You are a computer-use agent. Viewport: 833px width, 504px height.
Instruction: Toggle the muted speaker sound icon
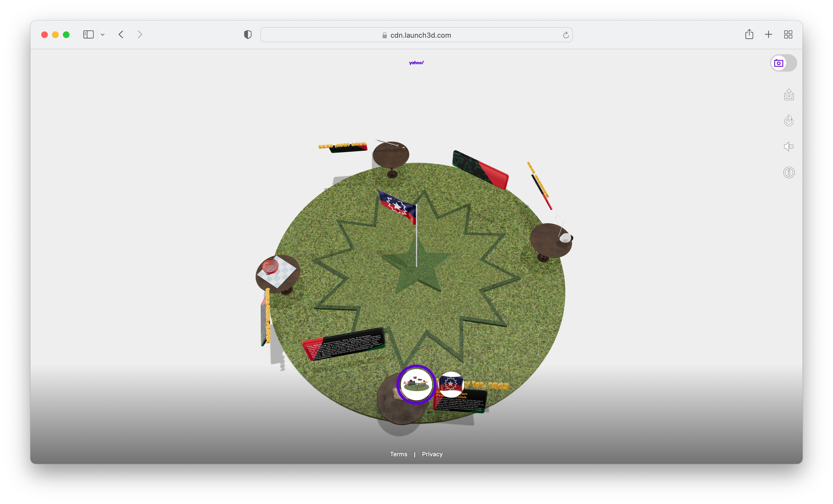(789, 146)
